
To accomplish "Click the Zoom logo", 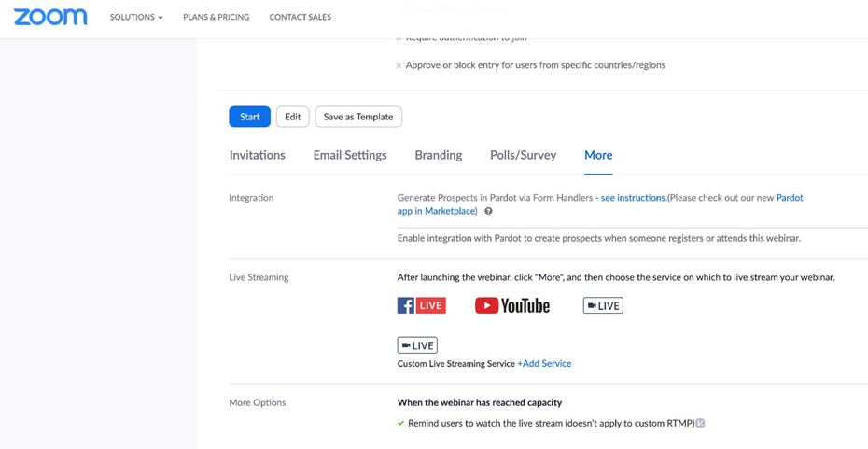I will (50, 17).
